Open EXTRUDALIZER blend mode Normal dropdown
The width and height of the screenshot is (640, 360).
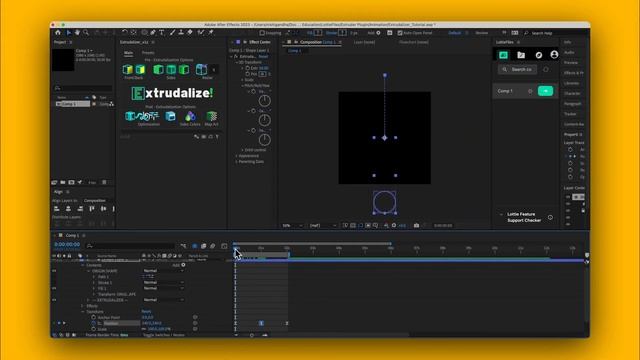point(163,300)
